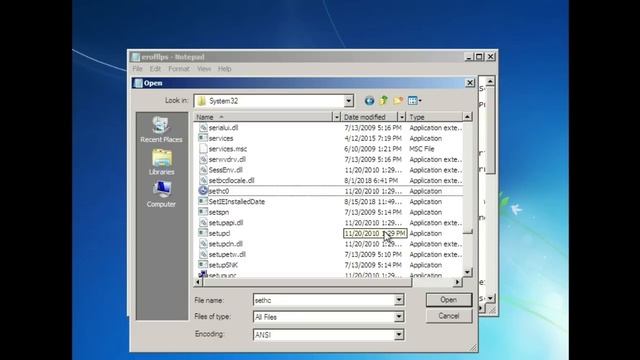Open the Format menu in Notepad

[x=179, y=69]
